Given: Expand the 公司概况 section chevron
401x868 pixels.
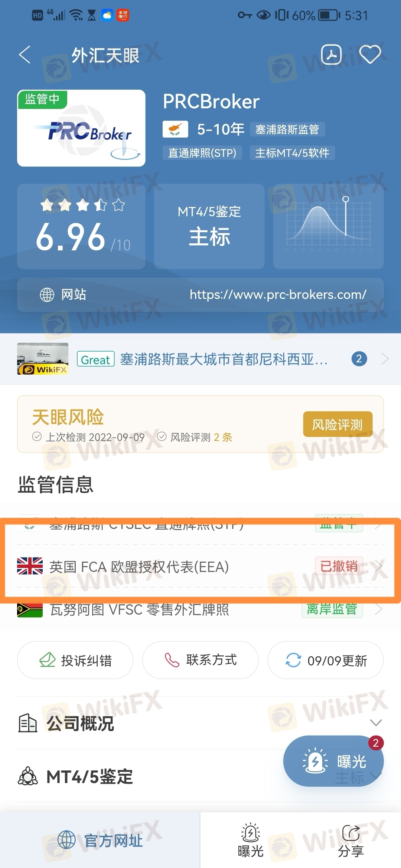Looking at the screenshot, I should click(x=376, y=723).
